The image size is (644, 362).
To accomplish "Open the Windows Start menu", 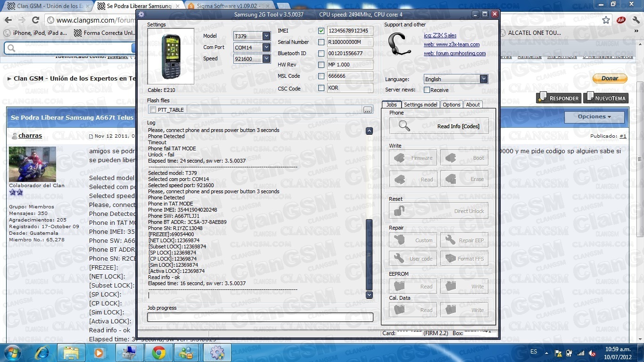I will click(x=12, y=353).
